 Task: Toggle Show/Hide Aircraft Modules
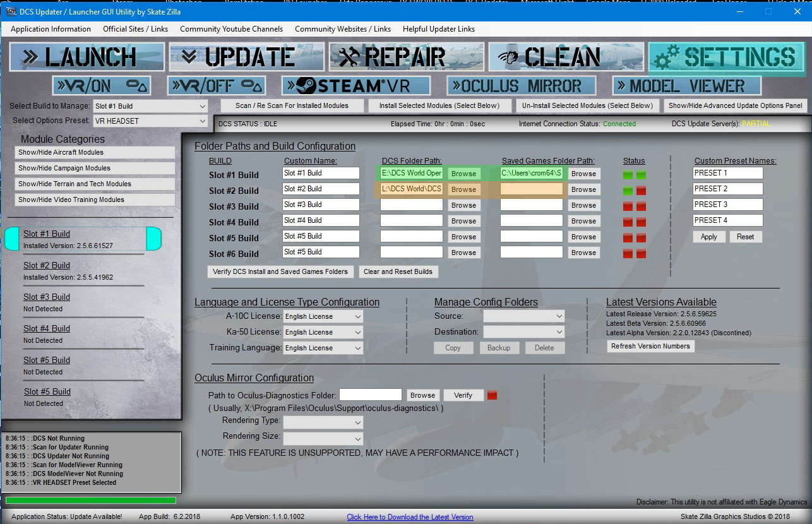(x=95, y=152)
